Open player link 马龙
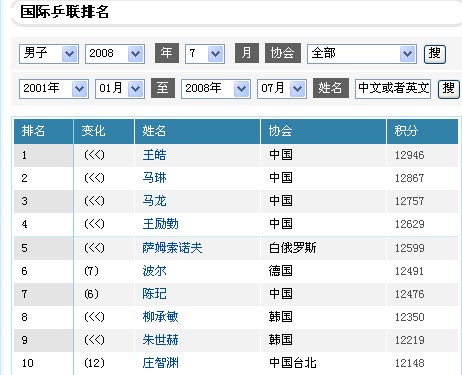Viewport: 462px width, 375px height. click(154, 201)
